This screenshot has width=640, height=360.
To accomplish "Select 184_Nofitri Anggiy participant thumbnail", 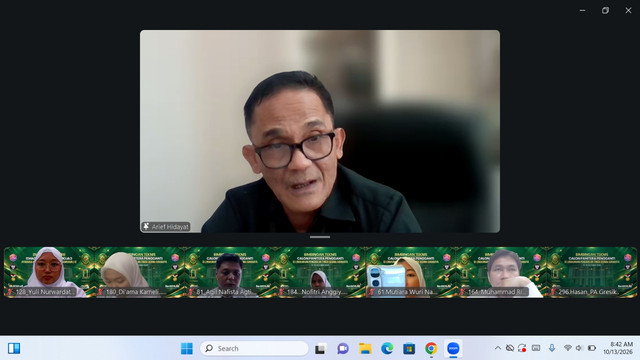I will click(x=320, y=272).
